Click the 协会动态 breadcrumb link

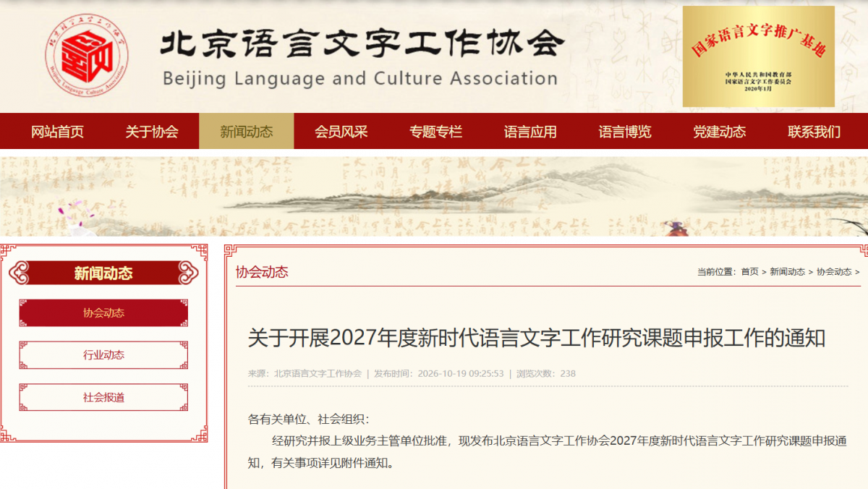[x=834, y=272]
